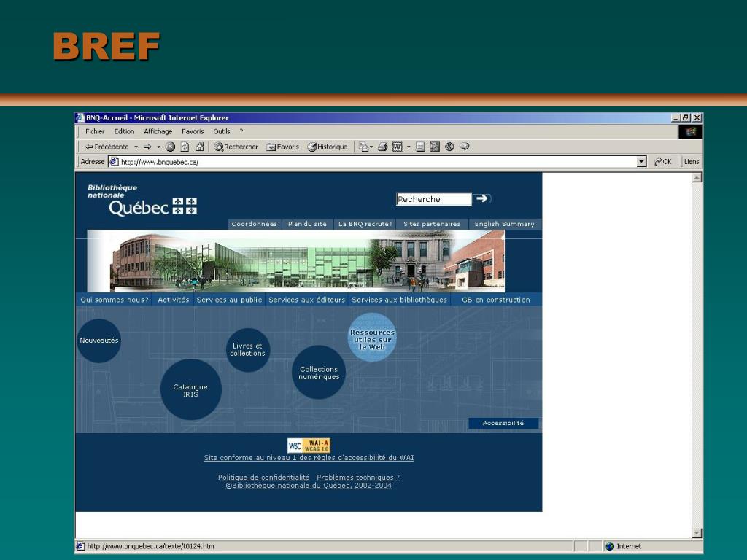Image resolution: width=747 pixels, height=560 pixels.
Task: Open Politique de confidentialité link
Action: [x=263, y=477]
